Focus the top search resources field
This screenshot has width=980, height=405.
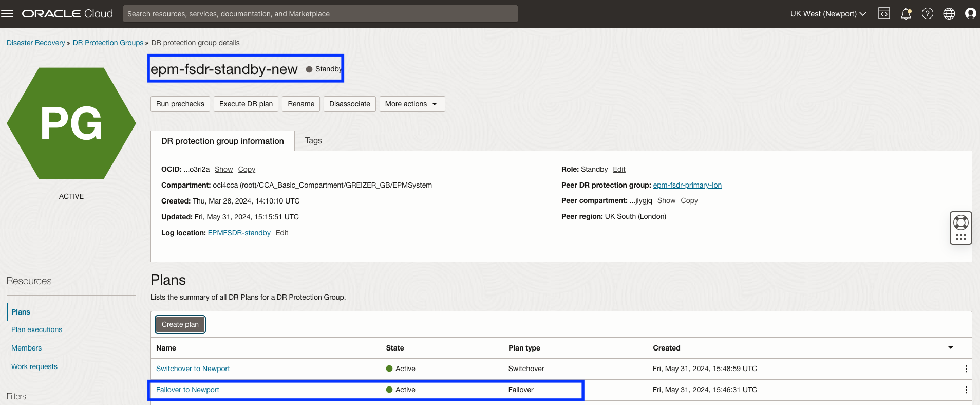point(321,14)
